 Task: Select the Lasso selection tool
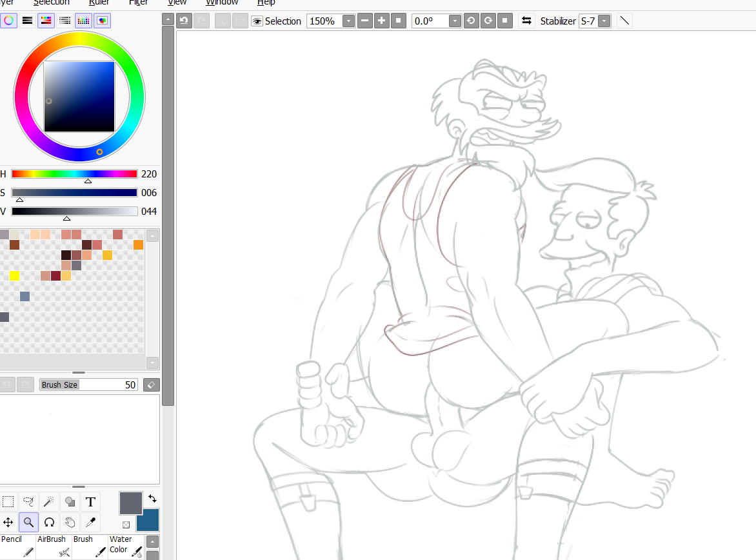coord(28,502)
